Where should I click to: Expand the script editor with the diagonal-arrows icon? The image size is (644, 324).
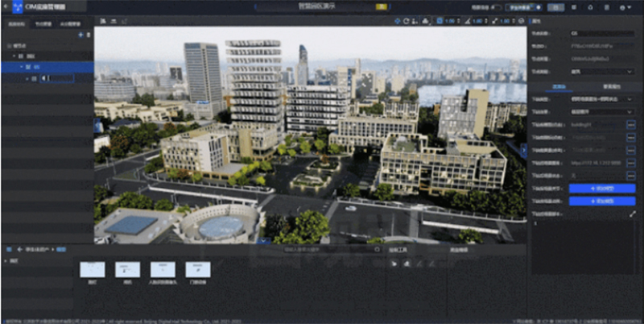pyautogui.click(x=632, y=214)
